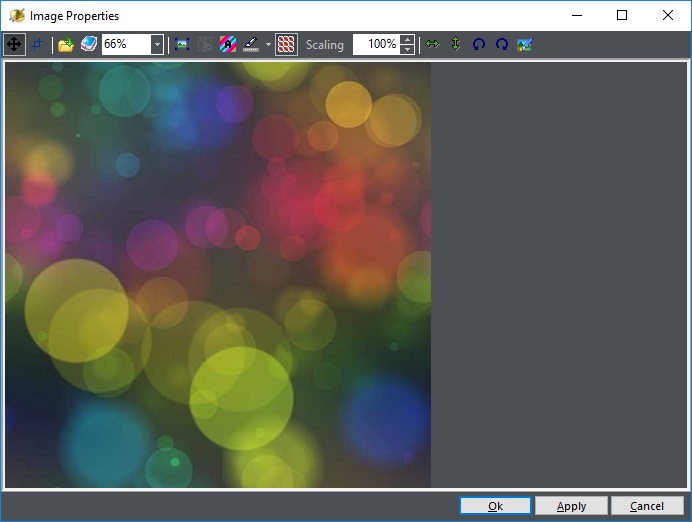Select the move/pan tool
This screenshot has width=692, height=522.
click(x=14, y=44)
